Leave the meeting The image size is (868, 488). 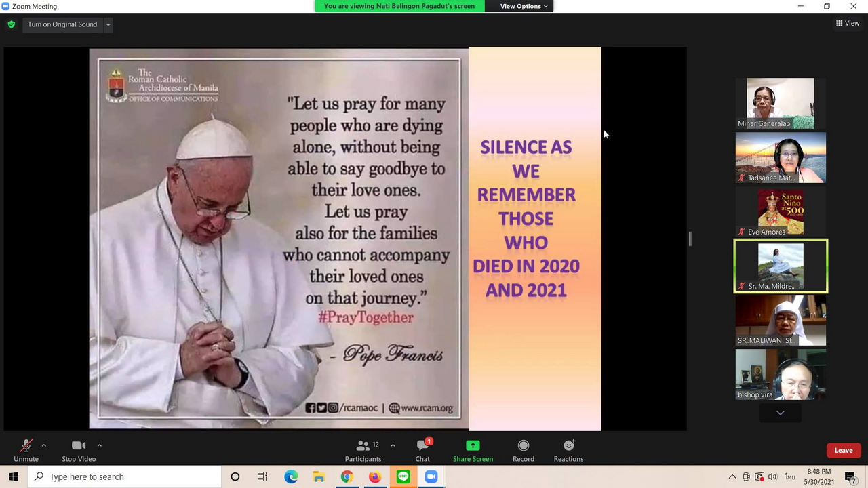[843, 450]
